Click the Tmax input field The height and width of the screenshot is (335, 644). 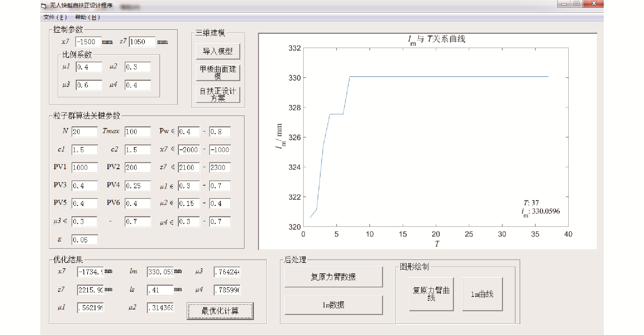coord(138,132)
